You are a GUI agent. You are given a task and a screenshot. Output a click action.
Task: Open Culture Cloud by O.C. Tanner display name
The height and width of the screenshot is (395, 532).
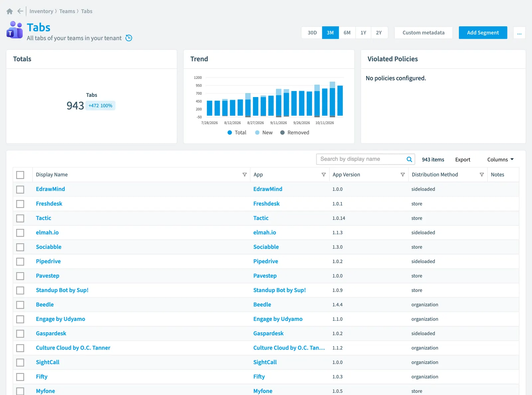73,348
